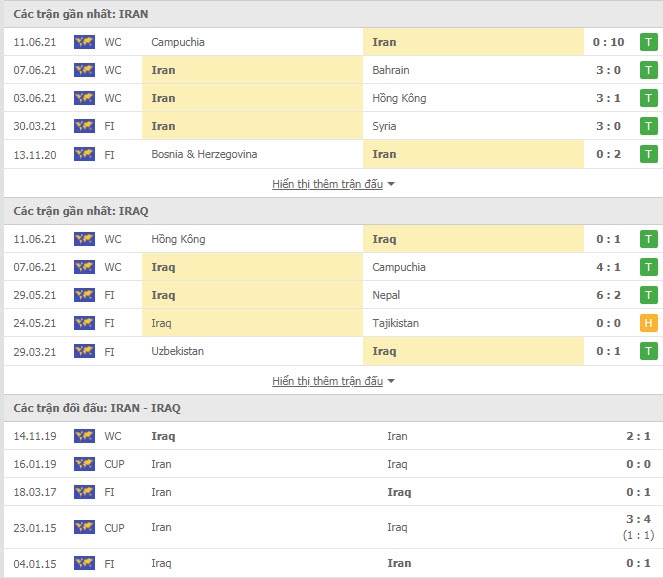The width and height of the screenshot is (663, 578).
Task: Select the 0:10 score of Campuchia vs Iran
Action: [608, 42]
